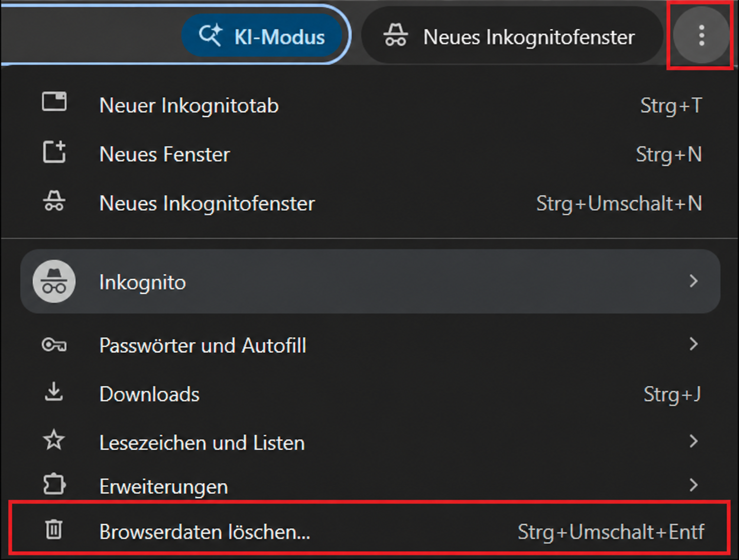Click the KI-Modus search sparkle icon

click(x=210, y=36)
